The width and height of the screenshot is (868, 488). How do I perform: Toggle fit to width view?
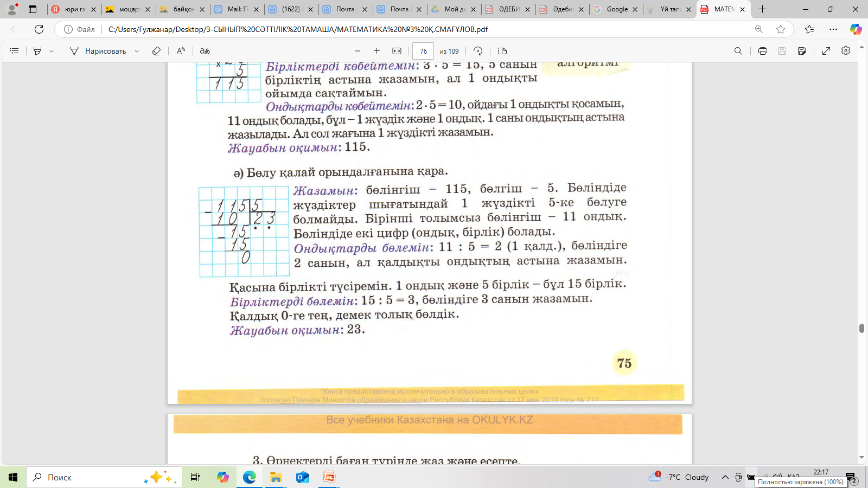point(397,51)
